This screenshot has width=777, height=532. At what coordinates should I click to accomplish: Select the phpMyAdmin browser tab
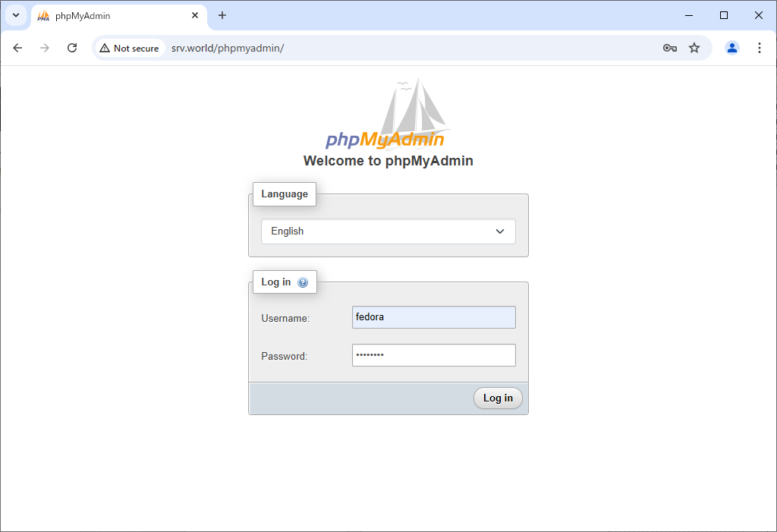click(119, 16)
